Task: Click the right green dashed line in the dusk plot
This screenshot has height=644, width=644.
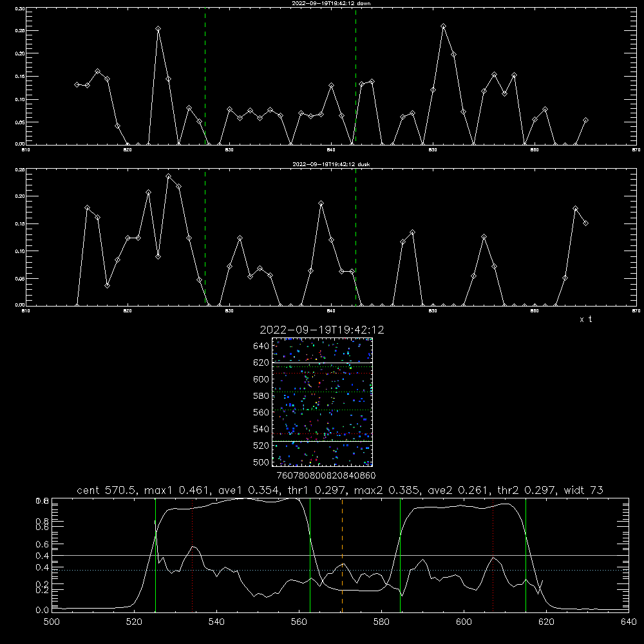Action: [x=355, y=238]
